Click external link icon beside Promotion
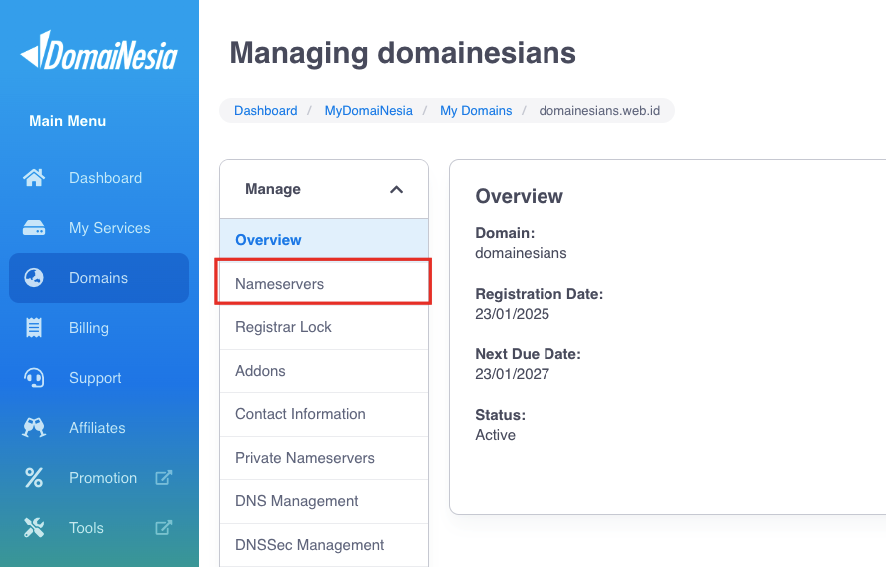The height and width of the screenshot is (567, 886). click(x=163, y=478)
